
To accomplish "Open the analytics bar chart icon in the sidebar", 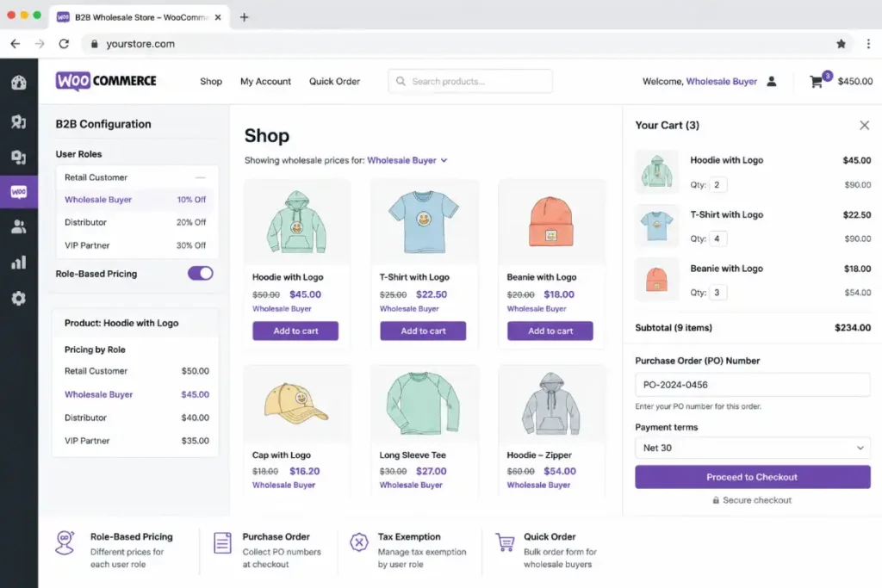I will point(19,263).
